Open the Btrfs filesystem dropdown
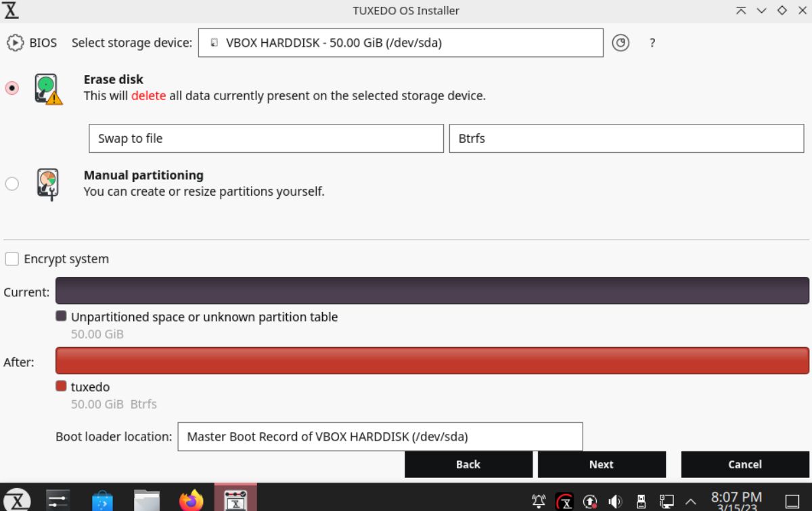812x511 pixels. point(626,138)
